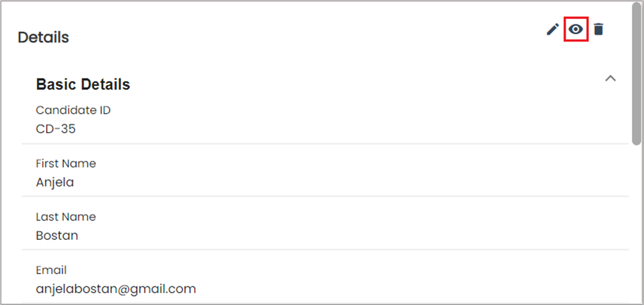Click the Candidate ID field label
Image resolution: width=644 pixels, height=305 pixels.
[73, 110]
